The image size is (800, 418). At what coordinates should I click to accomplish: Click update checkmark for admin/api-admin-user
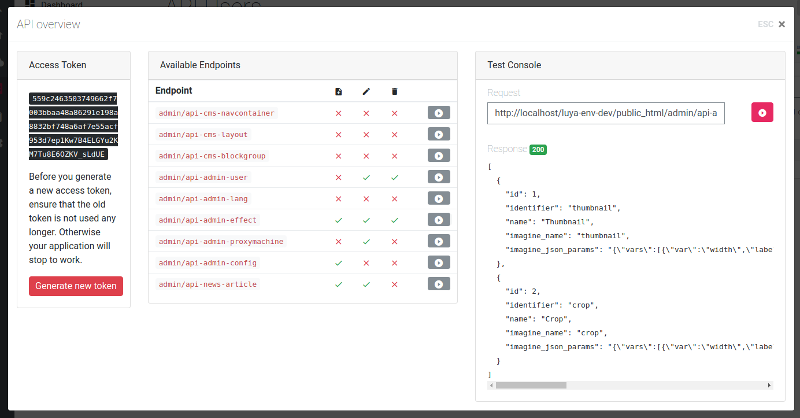pyautogui.click(x=366, y=178)
